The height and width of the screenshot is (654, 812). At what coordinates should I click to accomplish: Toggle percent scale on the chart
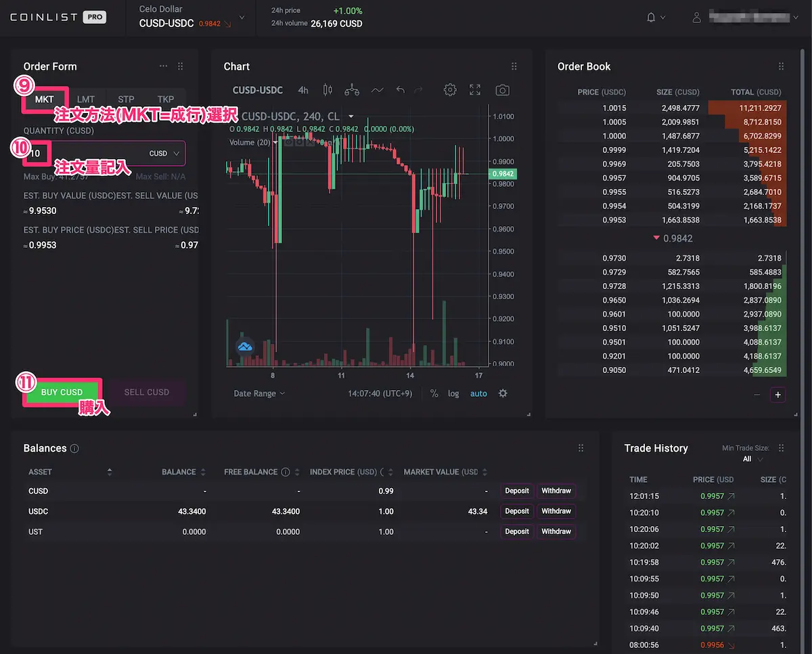coord(434,393)
